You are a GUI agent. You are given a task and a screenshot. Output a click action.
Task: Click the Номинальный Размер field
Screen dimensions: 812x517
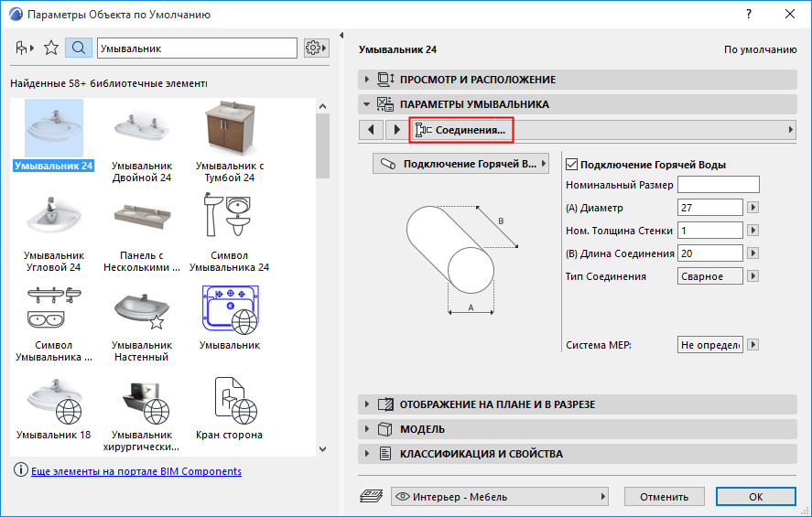[719, 185]
